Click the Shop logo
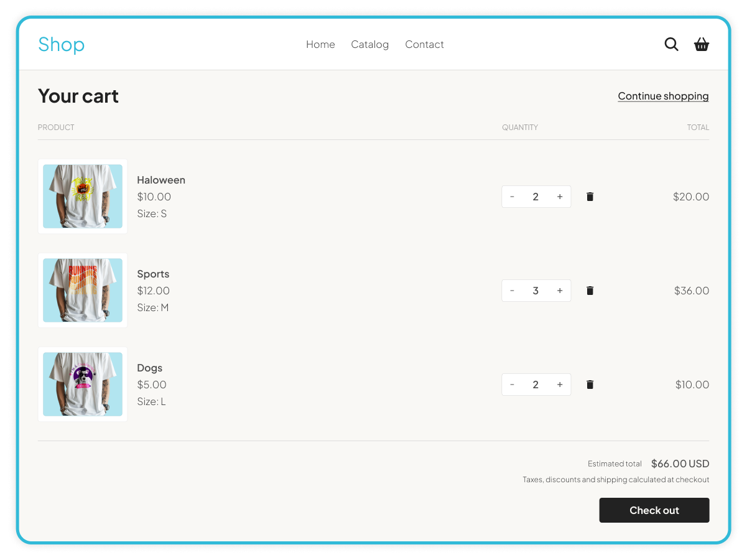 61,44
